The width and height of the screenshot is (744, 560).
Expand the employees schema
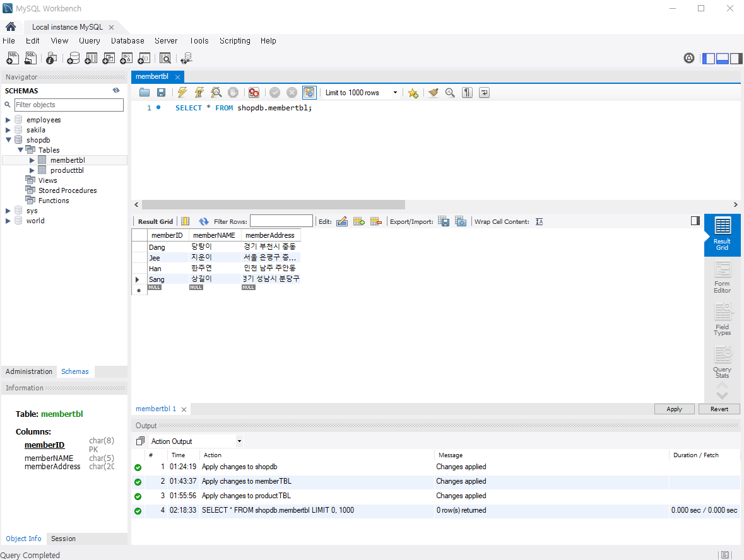point(8,120)
